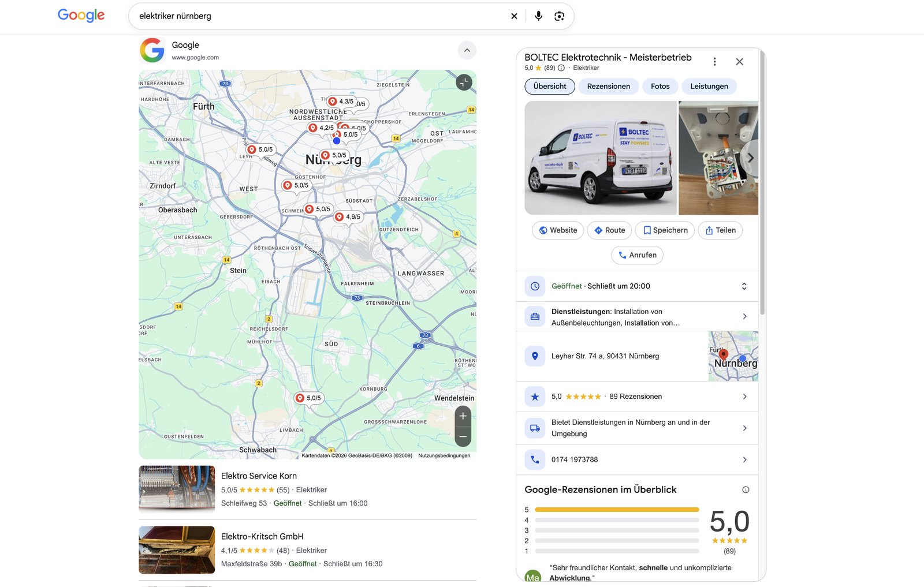
Task: Start voice search with the microphone icon
Action: [x=538, y=16]
